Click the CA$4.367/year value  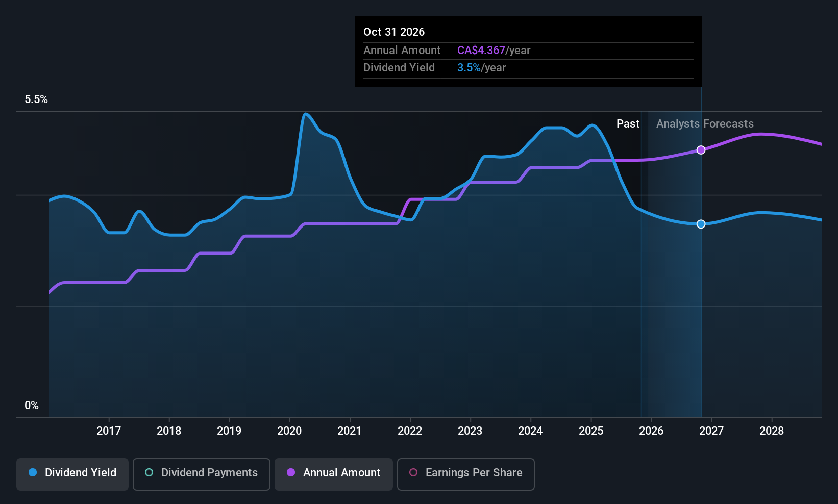pyautogui.click(x=494, y=51)
